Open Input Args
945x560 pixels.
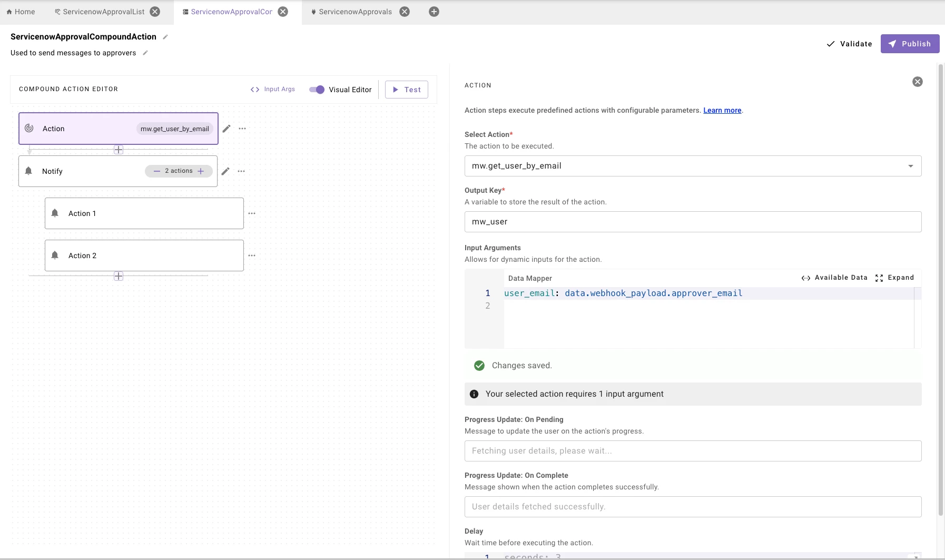pos(273,90)
